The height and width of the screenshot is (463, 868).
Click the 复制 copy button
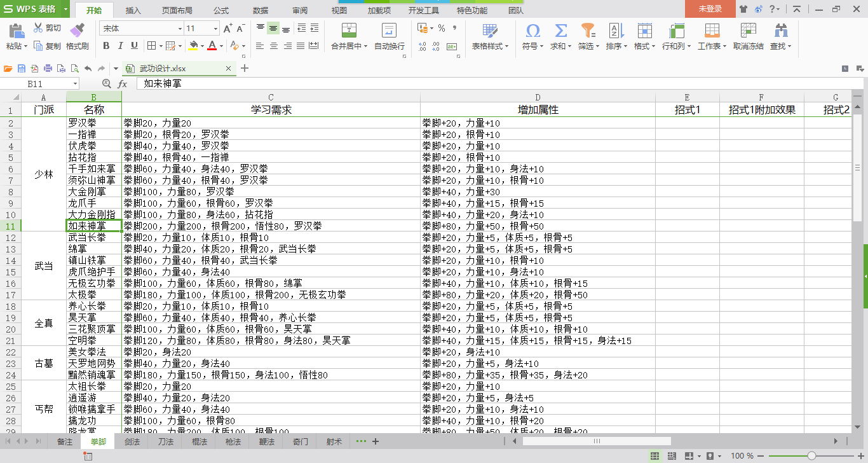(x=47, y=46)
